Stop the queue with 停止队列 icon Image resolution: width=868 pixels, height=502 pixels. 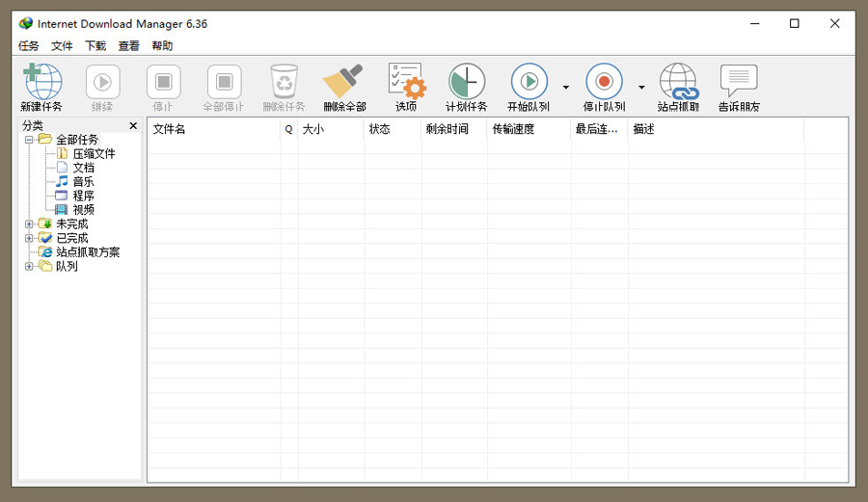(x=604, y=83)
